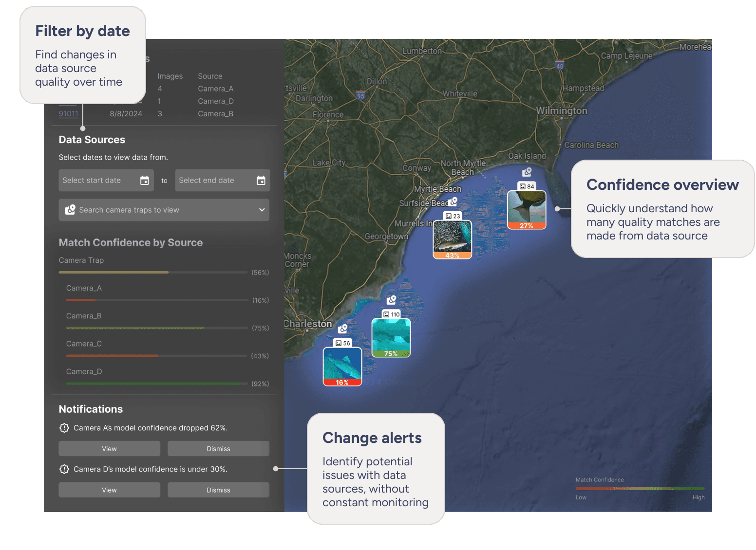Click the image count badge showing 23
The image size is (756, 550).
click(x=453, y=216)
